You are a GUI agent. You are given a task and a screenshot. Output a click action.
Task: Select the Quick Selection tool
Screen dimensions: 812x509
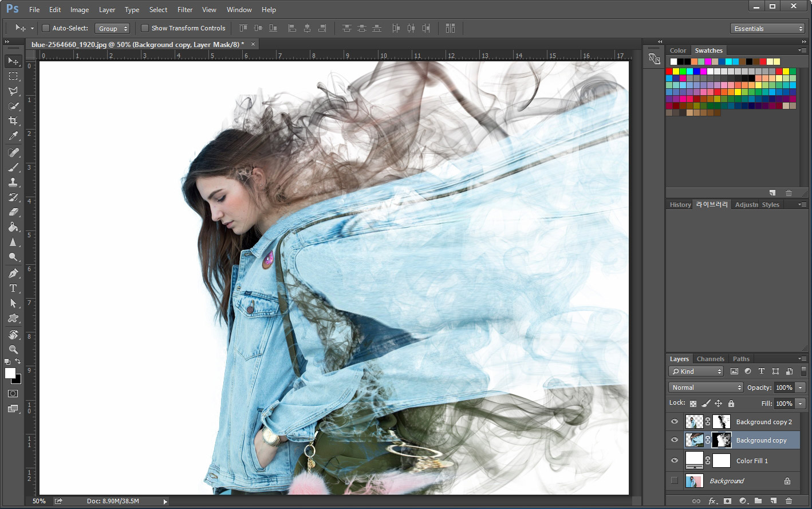click(x=13, y=106)
